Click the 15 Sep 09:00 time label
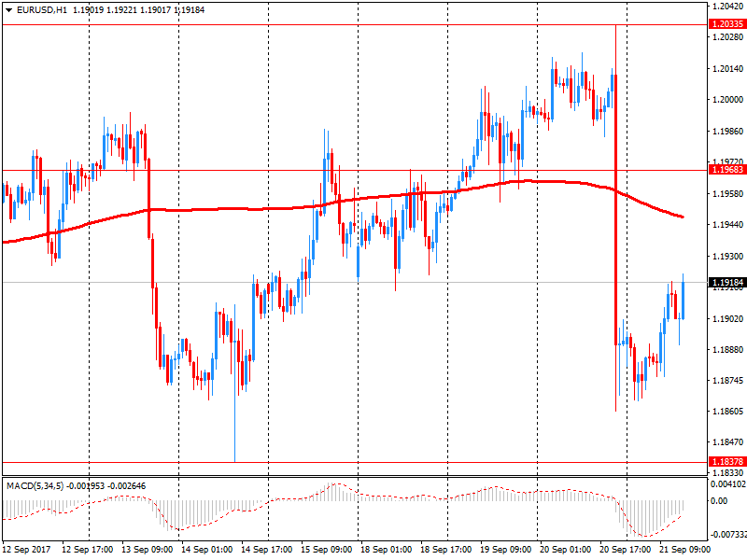747x560 pixels. point(326,550)
